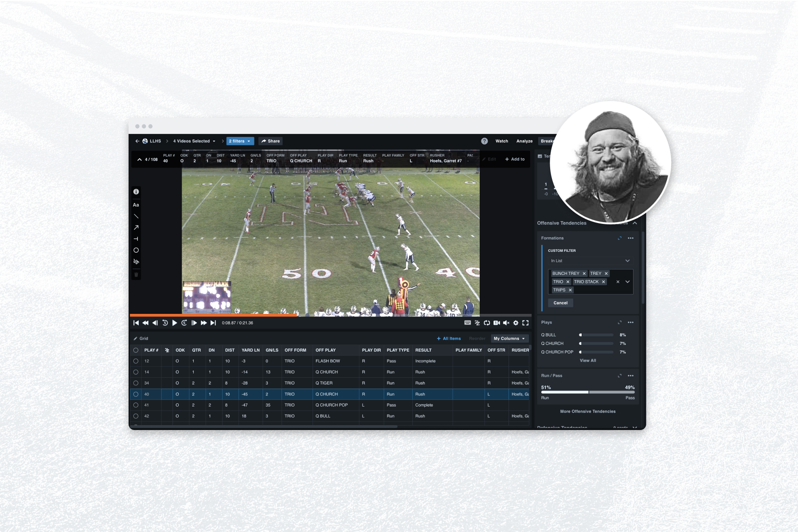
Task: Pick the freehand squiggle drawing tool
Action: (x=136, y=262)
